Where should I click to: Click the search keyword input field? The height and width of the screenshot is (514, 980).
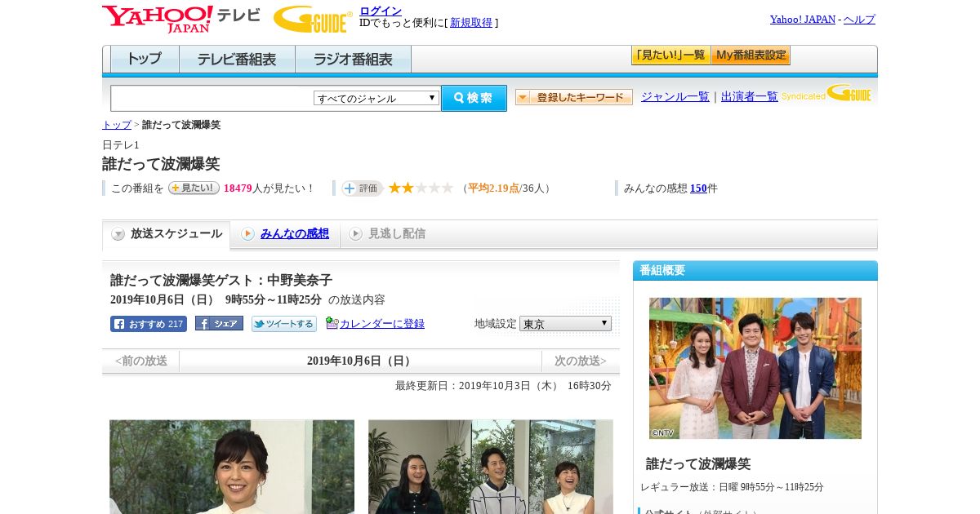click(x=212, y=98)
